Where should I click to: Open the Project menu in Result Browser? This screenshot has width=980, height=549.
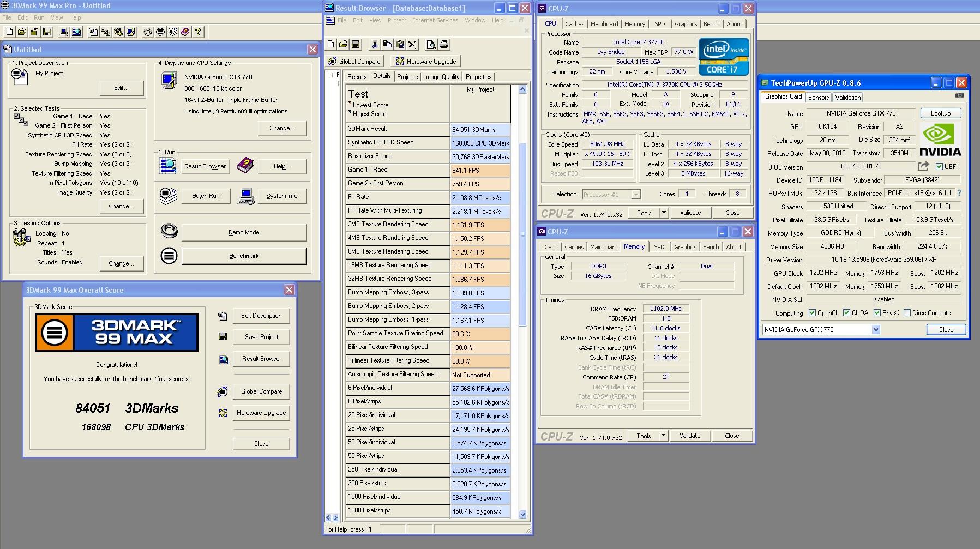[397, 20]
